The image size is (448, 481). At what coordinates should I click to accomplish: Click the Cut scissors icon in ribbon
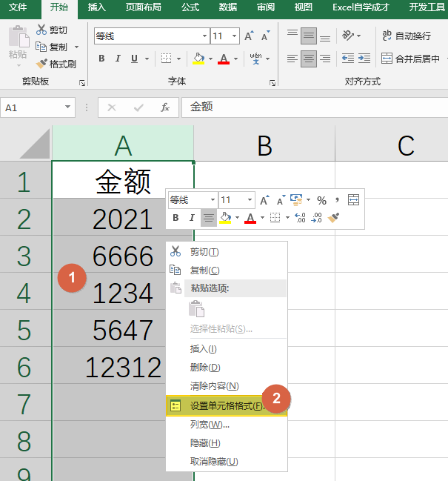41,30
